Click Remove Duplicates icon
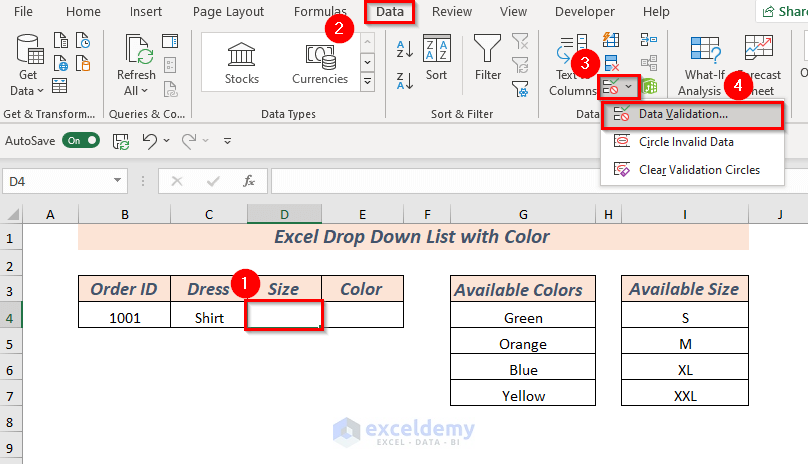The image size is (808, 464). [x=611, y=63]
